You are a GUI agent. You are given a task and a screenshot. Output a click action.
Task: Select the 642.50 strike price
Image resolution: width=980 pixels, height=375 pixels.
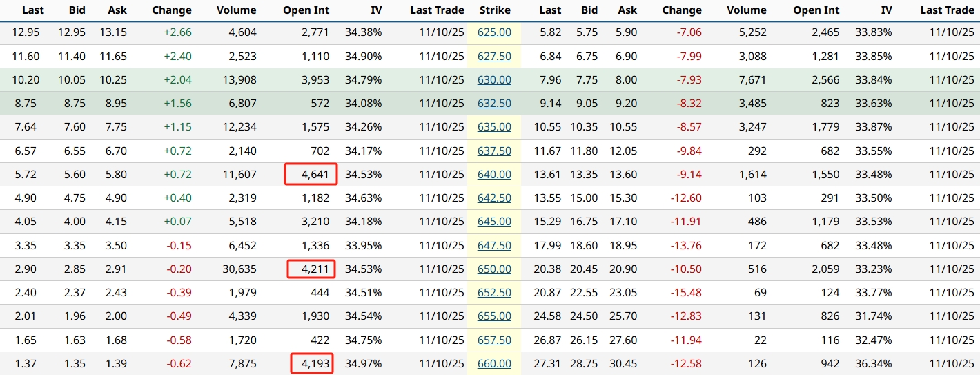[494, 198]
